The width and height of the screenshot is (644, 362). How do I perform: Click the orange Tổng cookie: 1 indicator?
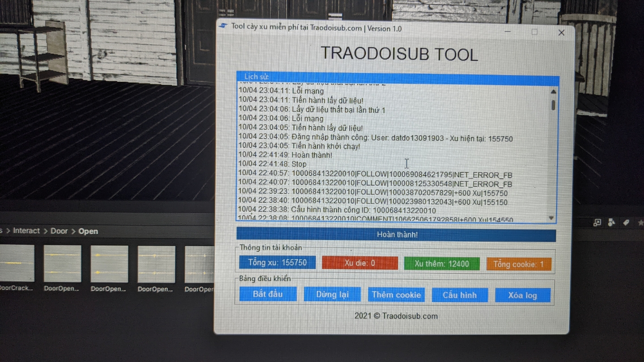(x=519, y=264)
